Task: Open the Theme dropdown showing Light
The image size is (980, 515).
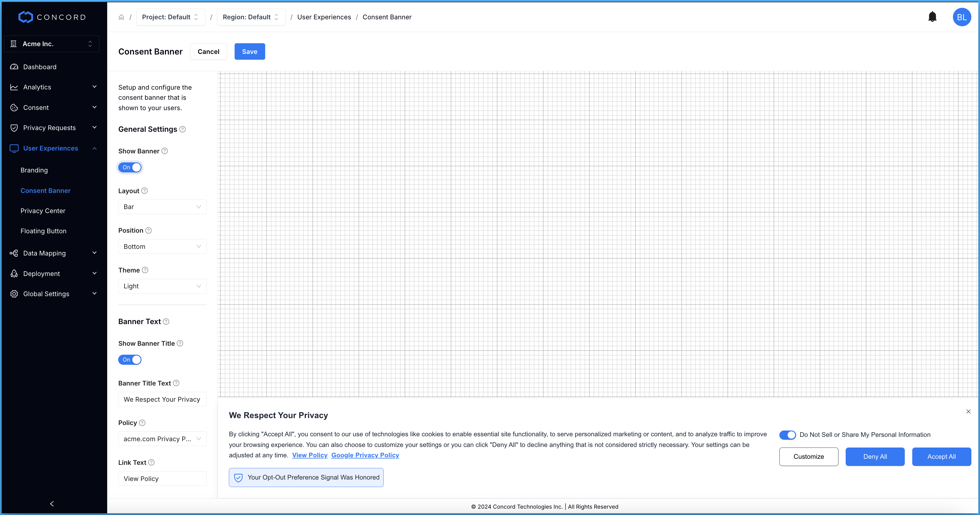Action: click(x=163, y=286)
